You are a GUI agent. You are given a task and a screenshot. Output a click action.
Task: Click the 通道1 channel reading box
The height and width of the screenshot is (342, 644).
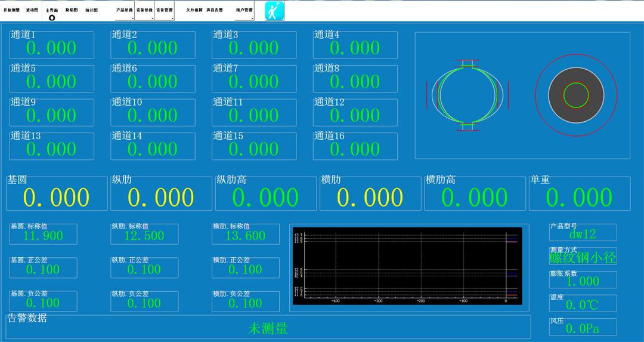coord(51,46)
